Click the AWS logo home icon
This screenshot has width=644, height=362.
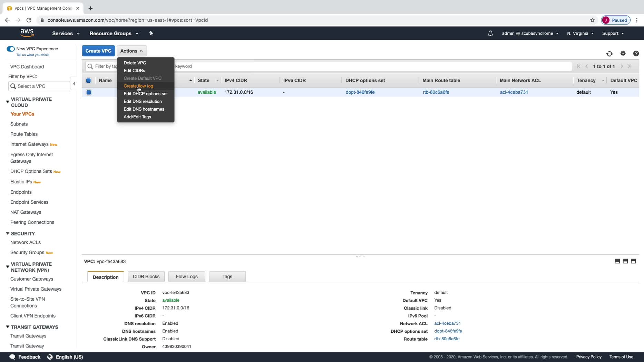point(27,33)
